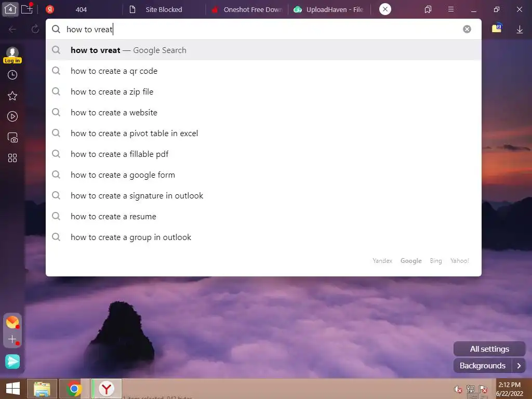Choose "how to create a resume" suggestion
Screen dimensions: 532x399
[x=263, y=217]
